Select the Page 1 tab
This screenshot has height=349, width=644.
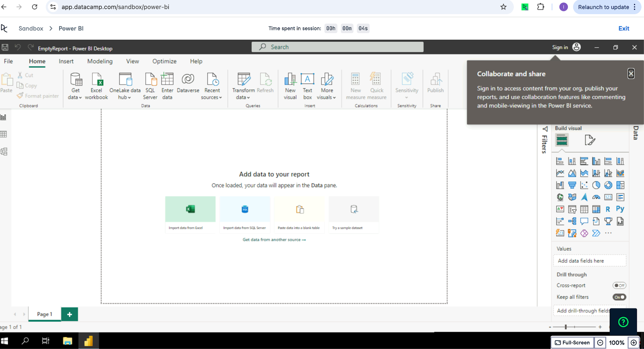pos(45,314)
